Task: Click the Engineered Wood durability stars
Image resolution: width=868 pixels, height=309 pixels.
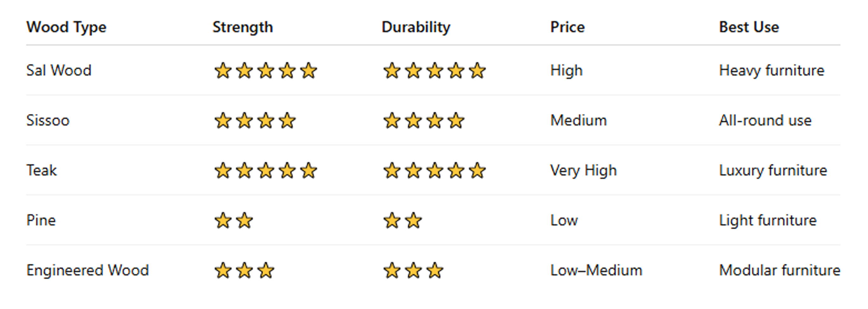Action: (x=413, y=271)
